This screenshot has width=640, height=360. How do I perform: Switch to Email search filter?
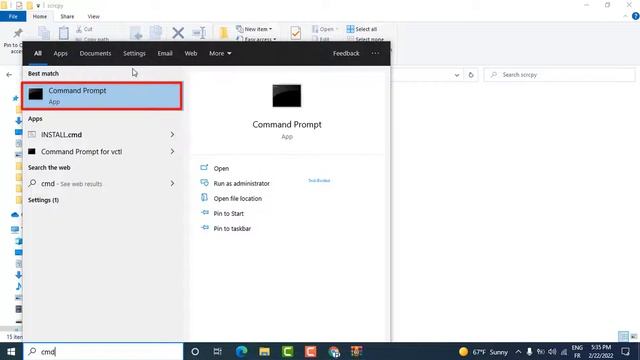[x=165, y=53]
